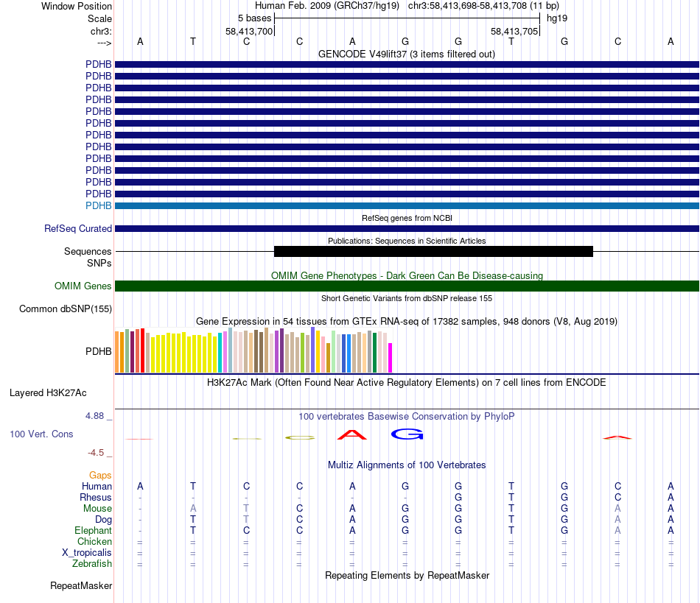
Task: Click the 4.88 PhyloP maximum value
Action: coord(94,416)
